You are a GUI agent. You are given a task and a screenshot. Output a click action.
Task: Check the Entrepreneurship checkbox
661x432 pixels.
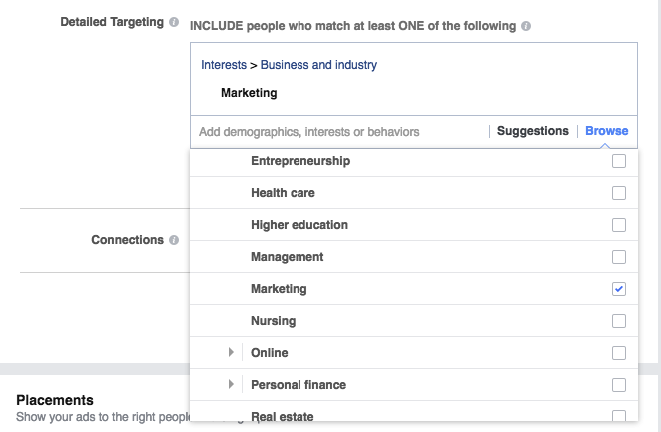(x=618, y=161)
